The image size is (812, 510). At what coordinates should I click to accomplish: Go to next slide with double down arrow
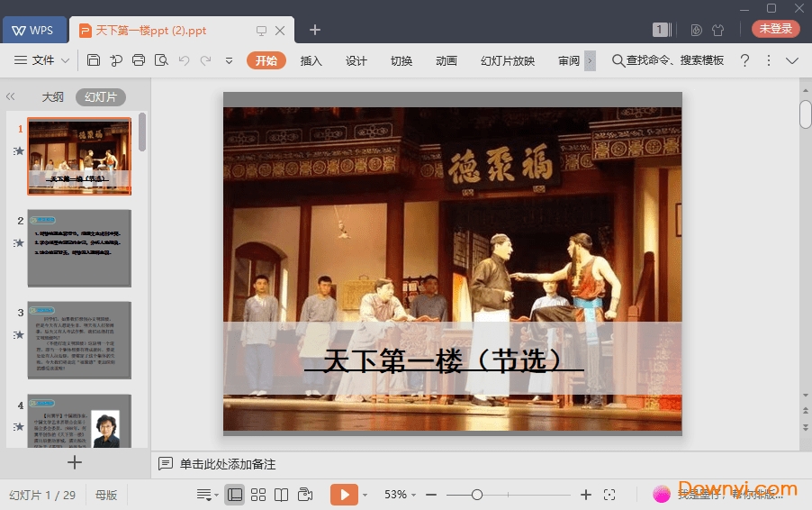pyautogui.click(x=806, y=428)
